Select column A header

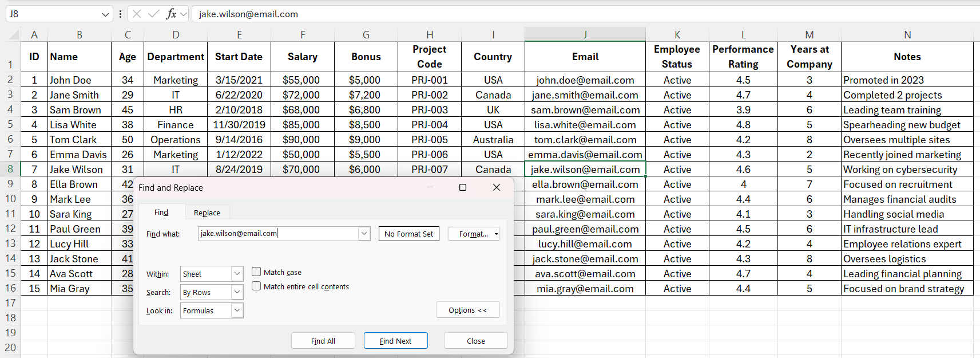[x=34, y=34]
